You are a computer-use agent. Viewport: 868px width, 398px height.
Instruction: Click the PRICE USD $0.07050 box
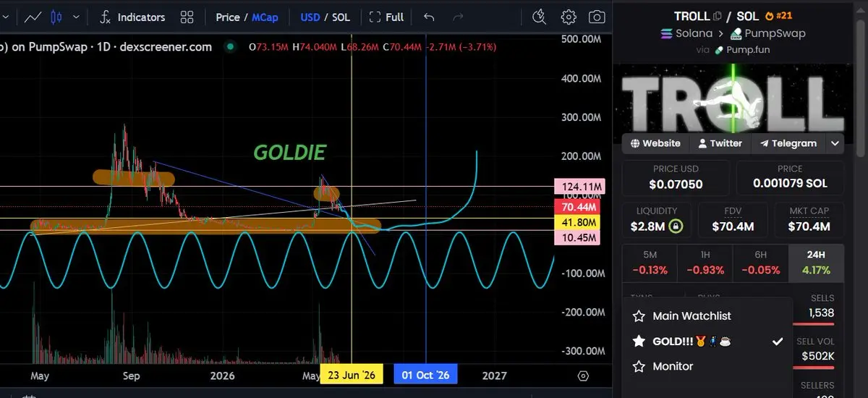[x=676, y=177]
